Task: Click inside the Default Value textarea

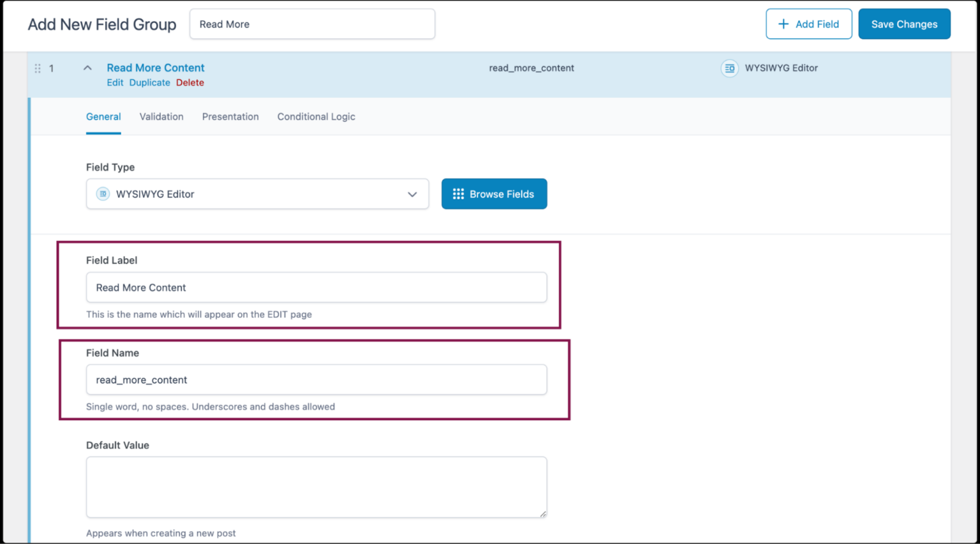Action: point(316,487)
